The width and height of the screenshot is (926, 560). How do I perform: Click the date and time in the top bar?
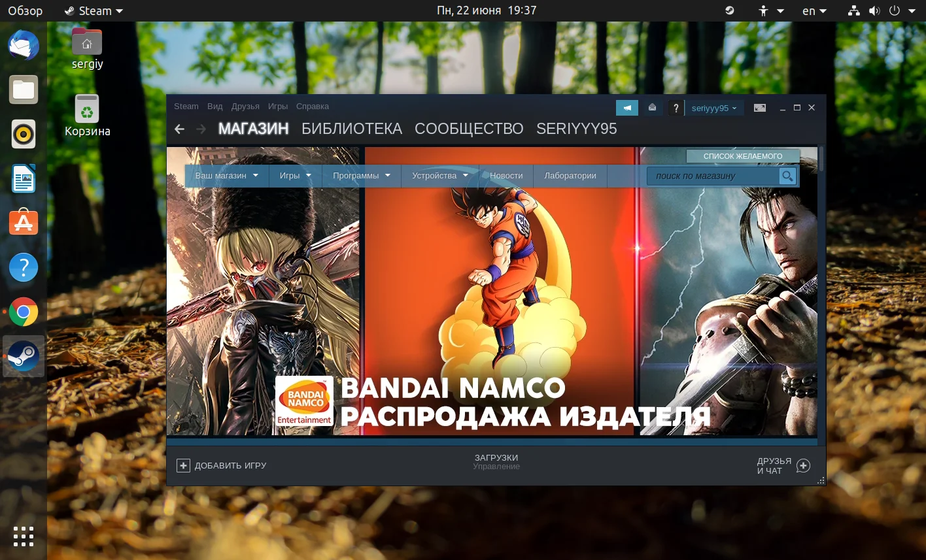pos(487,10)
